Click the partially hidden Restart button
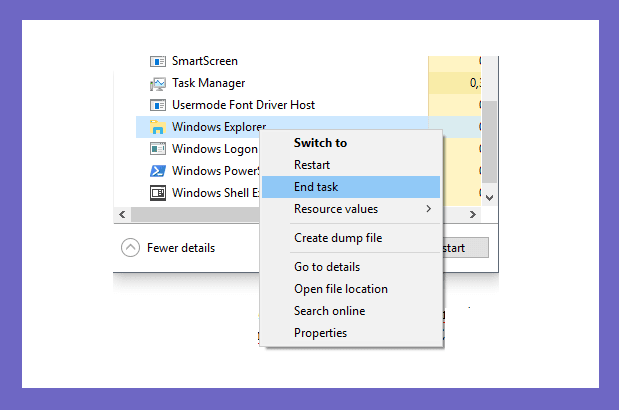619x410 pixels. 466,248
